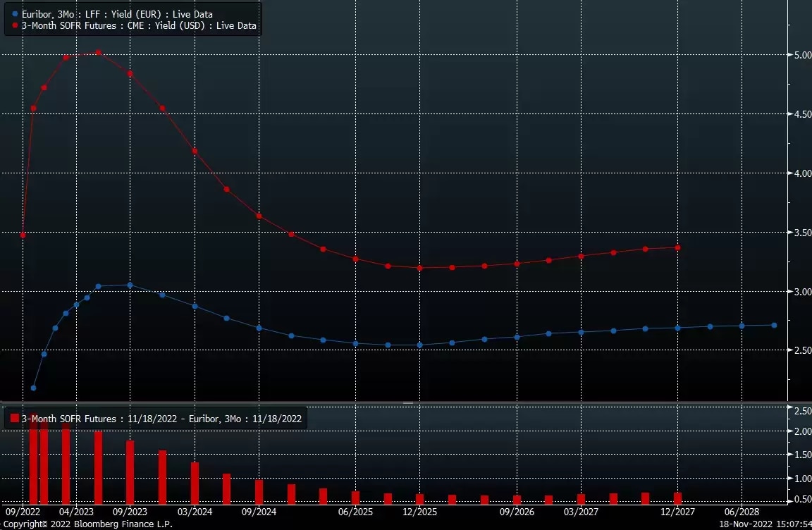812x530 pixels.
Task: Click the spread bar at 09/2026
Action: [517, 500]
